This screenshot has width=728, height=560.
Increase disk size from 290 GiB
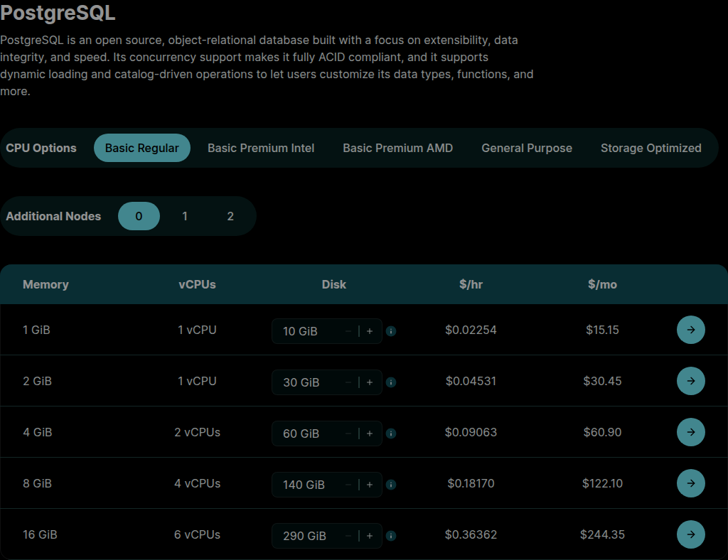tap(370, 535)
